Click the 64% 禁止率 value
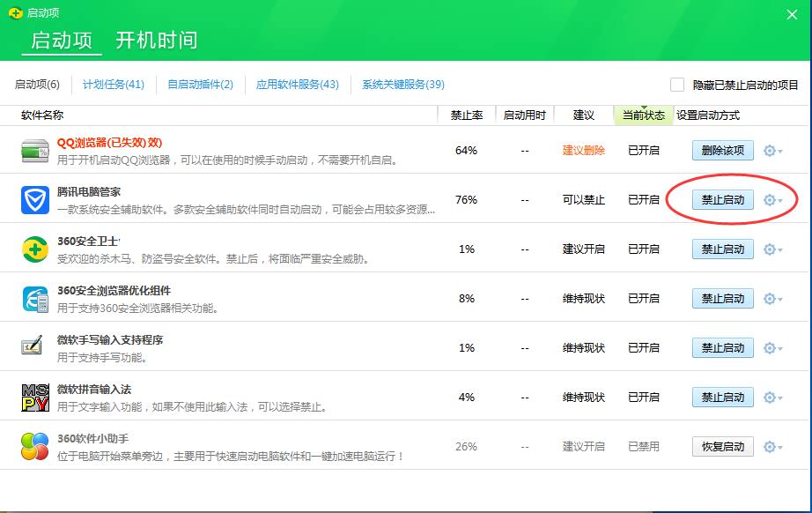The width and height of the screenshot is (812, 513). click(466, 150)
